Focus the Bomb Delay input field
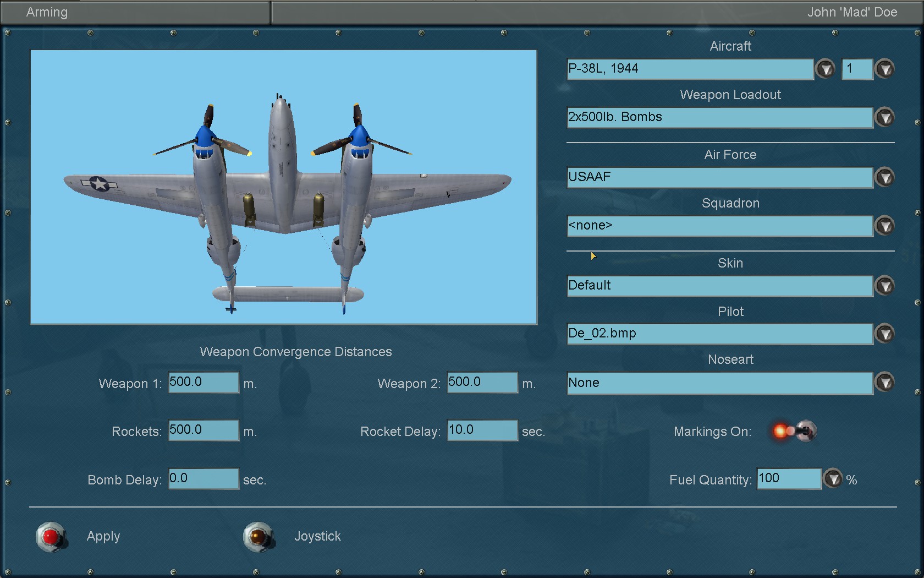 (x=203, y=478)
